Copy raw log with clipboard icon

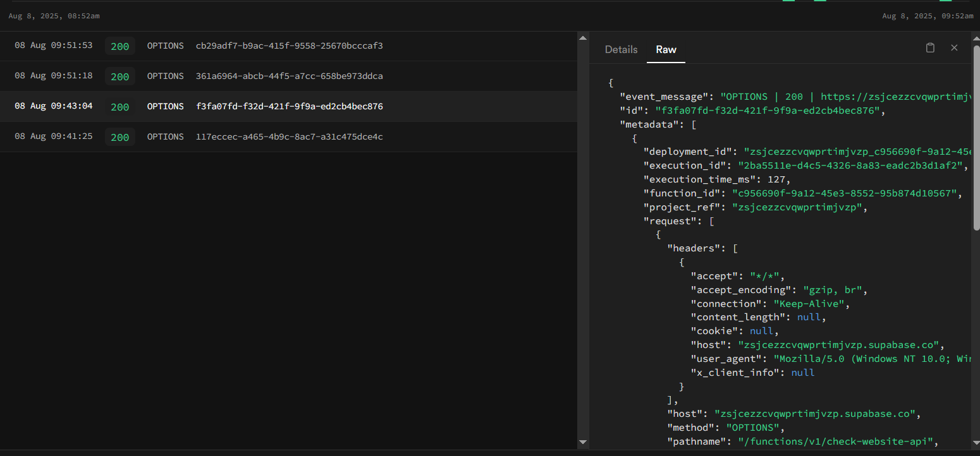930,48
